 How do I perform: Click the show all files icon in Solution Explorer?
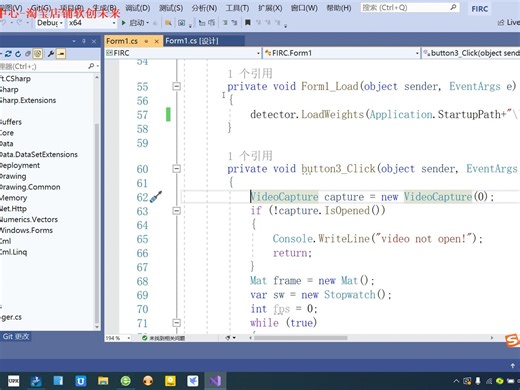pyautogui.click(x=38, y=54)
